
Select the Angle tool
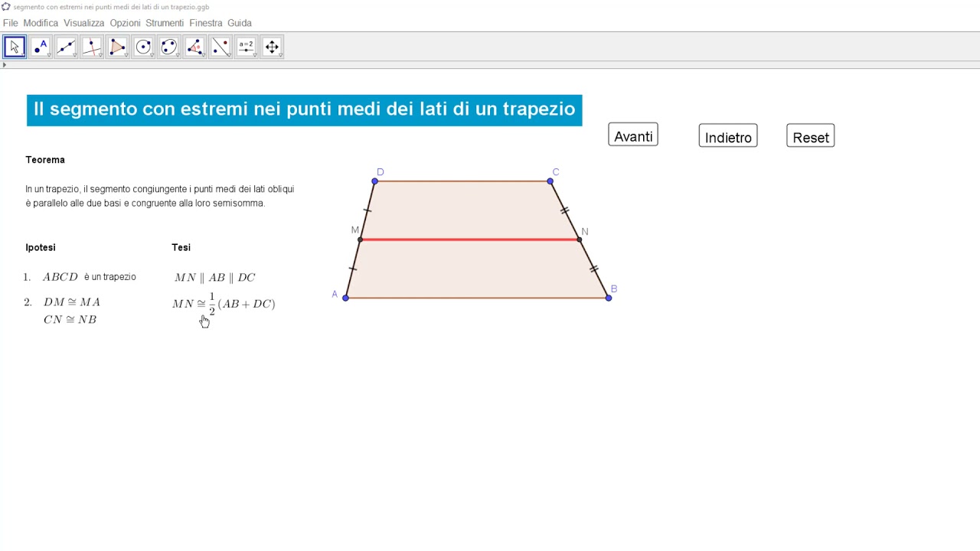[x=194, y=47]
